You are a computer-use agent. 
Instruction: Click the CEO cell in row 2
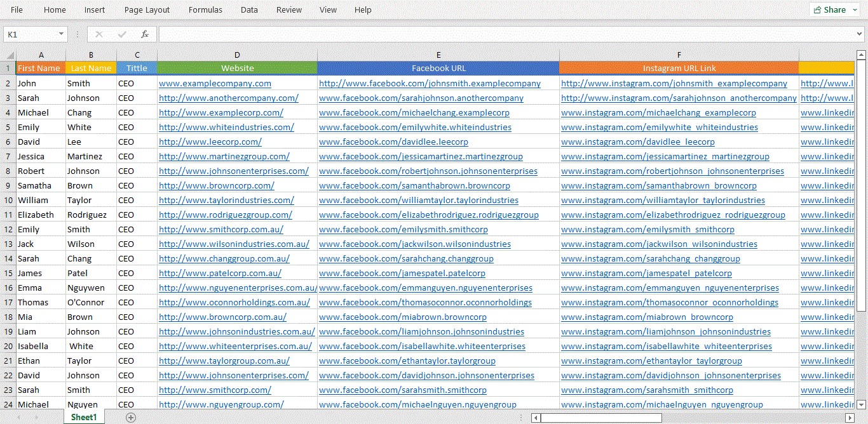tap(137, 83)
